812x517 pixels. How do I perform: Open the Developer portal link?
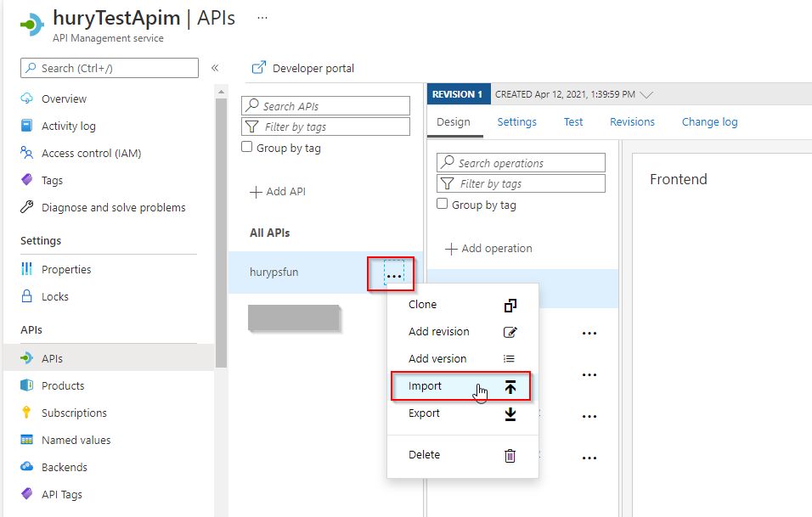(303, 68)
